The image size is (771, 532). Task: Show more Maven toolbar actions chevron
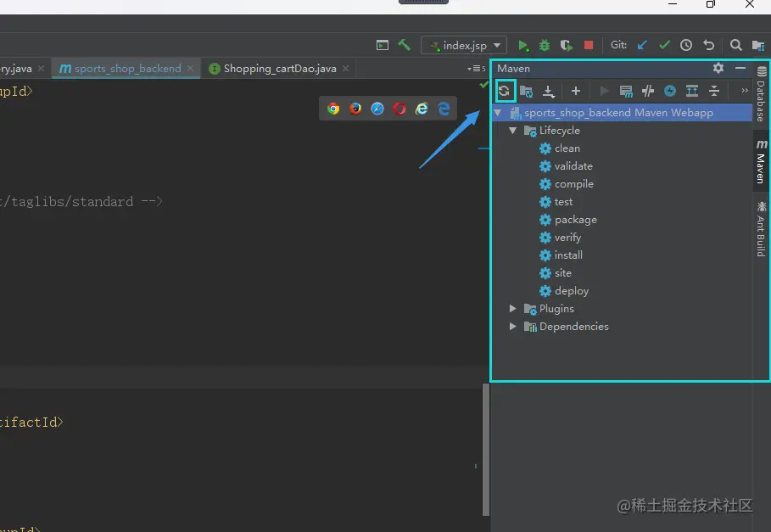(x=745, y=91)
